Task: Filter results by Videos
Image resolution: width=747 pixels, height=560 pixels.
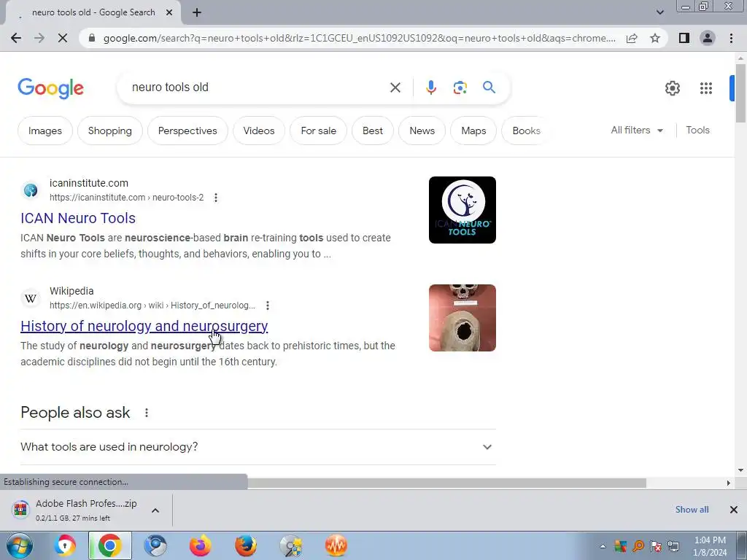Action: [259, 131]
